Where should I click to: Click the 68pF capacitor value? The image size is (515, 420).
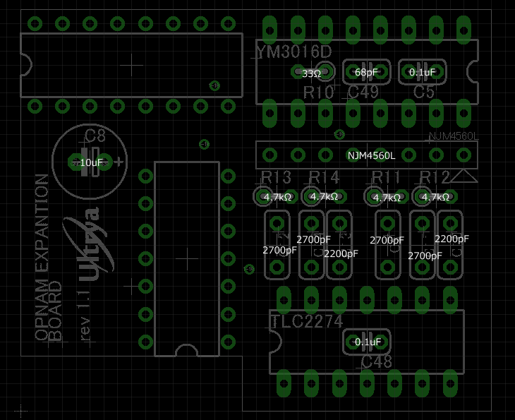click(366, 72)
